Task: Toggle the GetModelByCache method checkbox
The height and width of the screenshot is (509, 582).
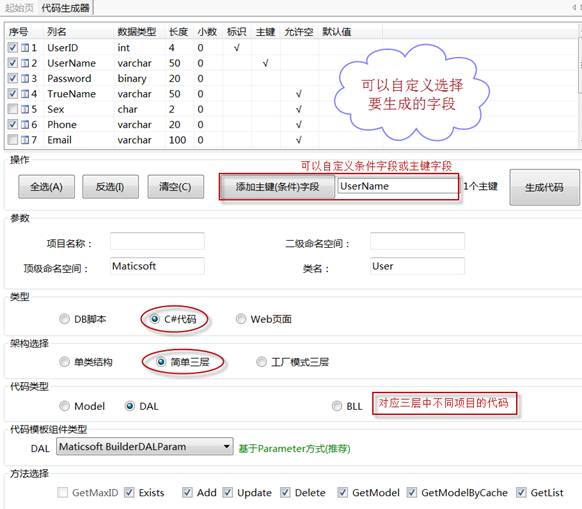Action: [412, 492]
